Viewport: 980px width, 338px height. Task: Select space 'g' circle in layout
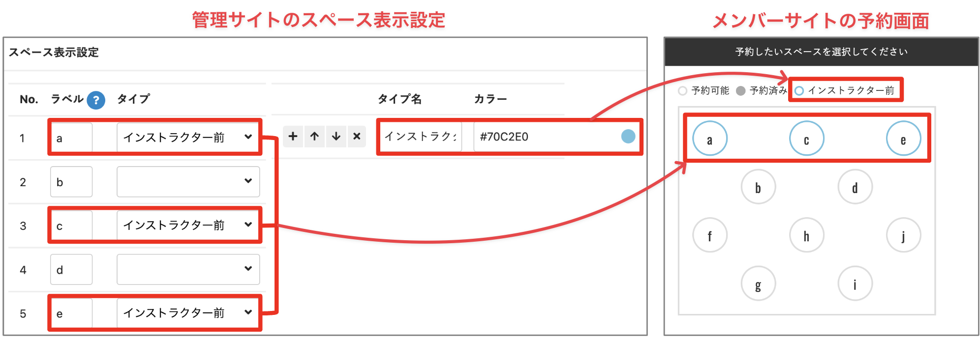click(x=758, y=284)
